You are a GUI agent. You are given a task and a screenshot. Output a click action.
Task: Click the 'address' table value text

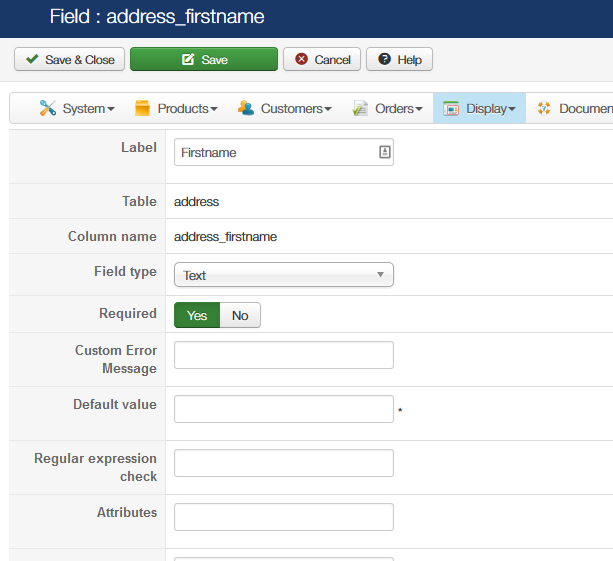pyautogui.click(x=196, y=202)
